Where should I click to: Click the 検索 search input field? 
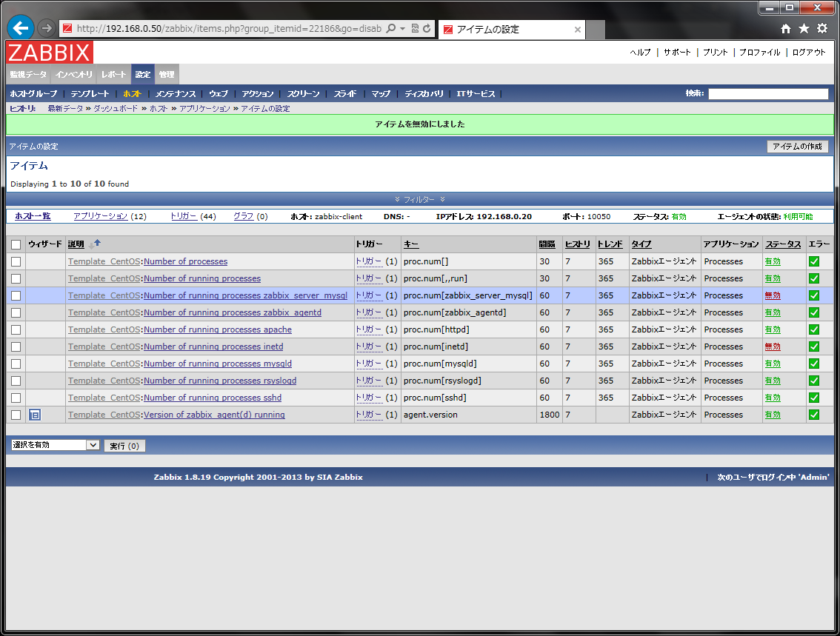point(768,94)
